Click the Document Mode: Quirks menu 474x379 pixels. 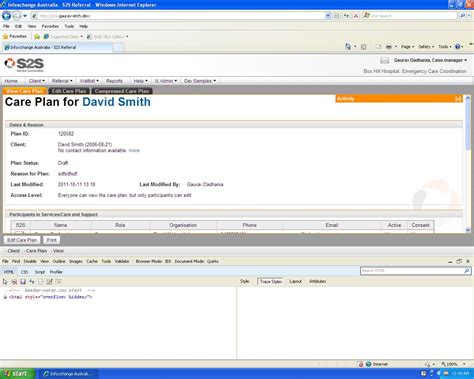click(196, 261)
